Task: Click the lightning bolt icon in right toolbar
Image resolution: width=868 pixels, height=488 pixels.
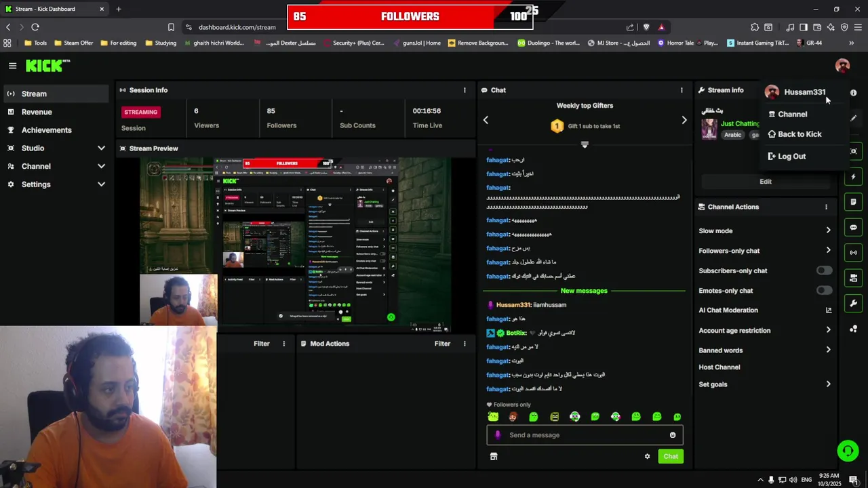Action: [854, 177]
